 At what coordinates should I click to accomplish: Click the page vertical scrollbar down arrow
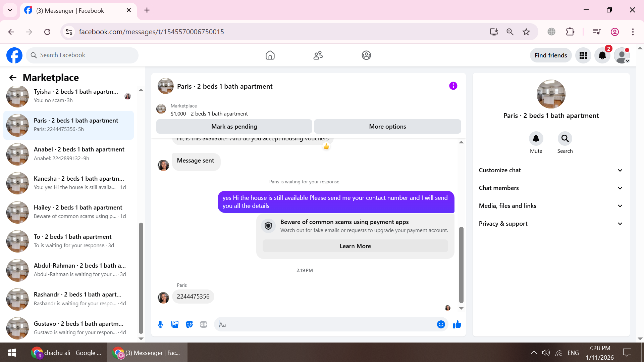point(640,339)
